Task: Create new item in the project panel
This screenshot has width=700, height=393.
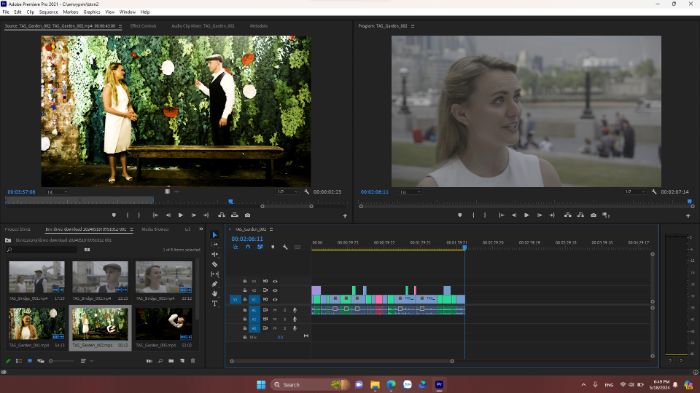Action: [x=182, y=361]
